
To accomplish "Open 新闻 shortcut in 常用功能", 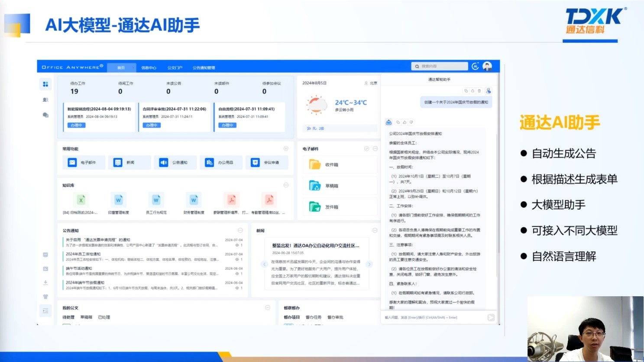I will [x=129, y=162].
